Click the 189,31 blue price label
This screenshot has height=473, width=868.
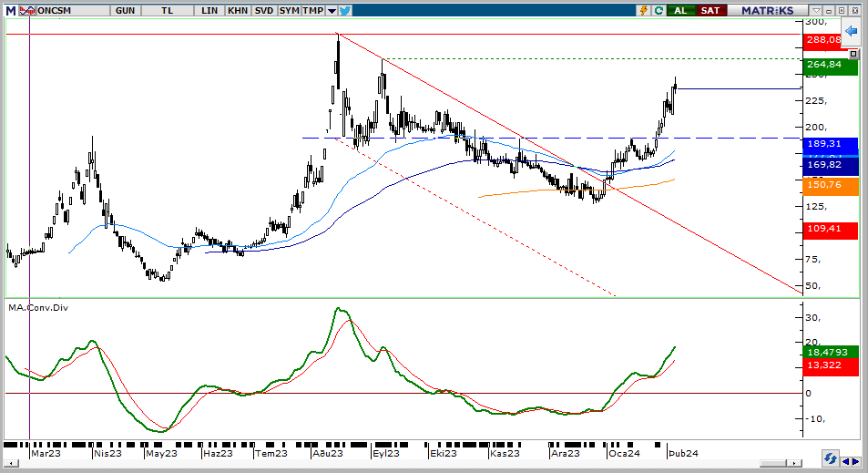[830, 144]
